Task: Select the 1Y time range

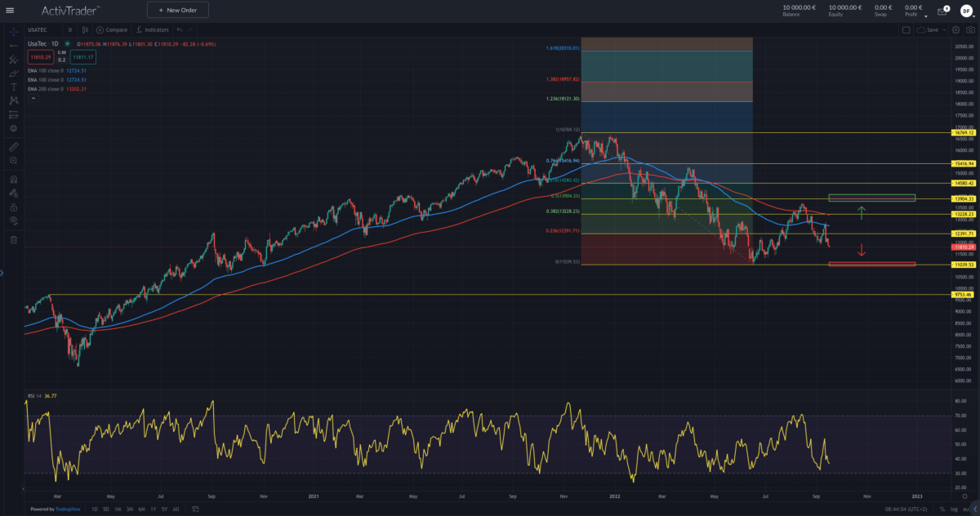Action: [x=153, y=509]
